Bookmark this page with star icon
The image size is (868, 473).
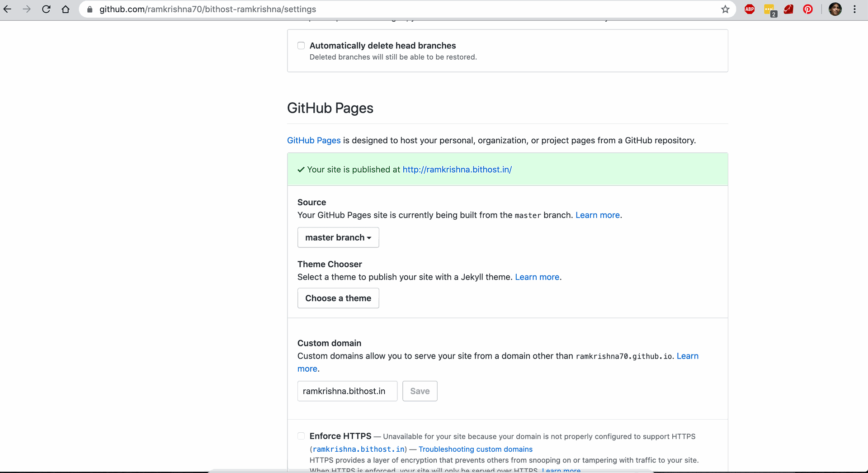(725, 9)
